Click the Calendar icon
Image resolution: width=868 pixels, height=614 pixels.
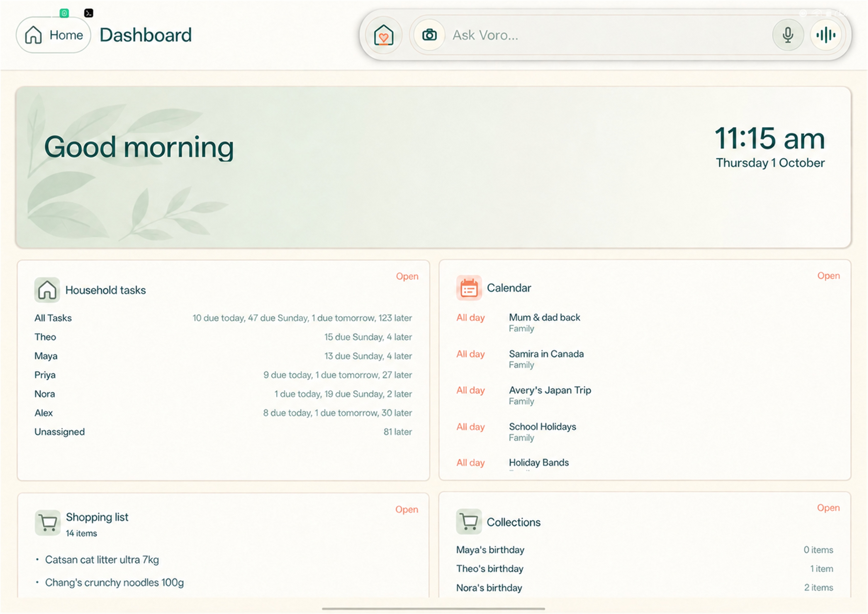[469, 288]
